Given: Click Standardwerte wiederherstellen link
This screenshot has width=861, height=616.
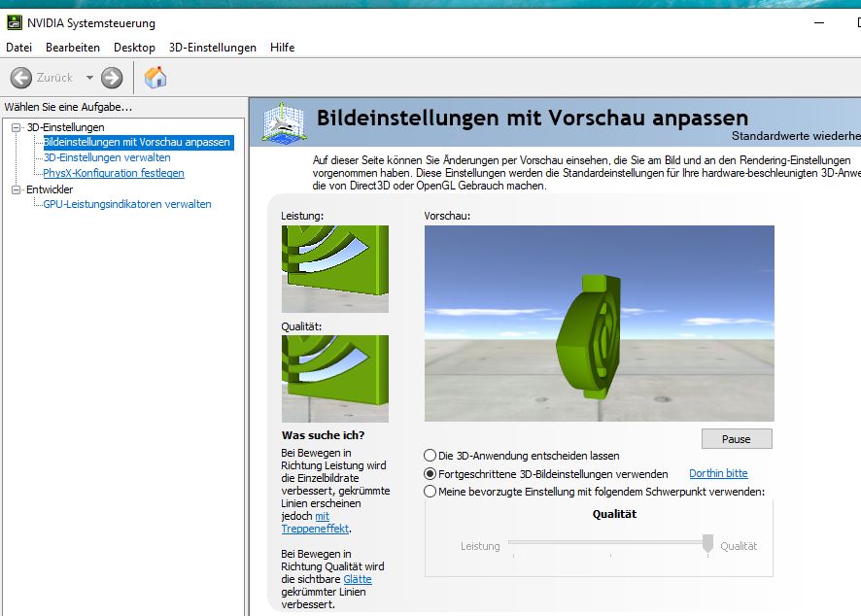Looking at the screenshot, I should click(796, 136).
